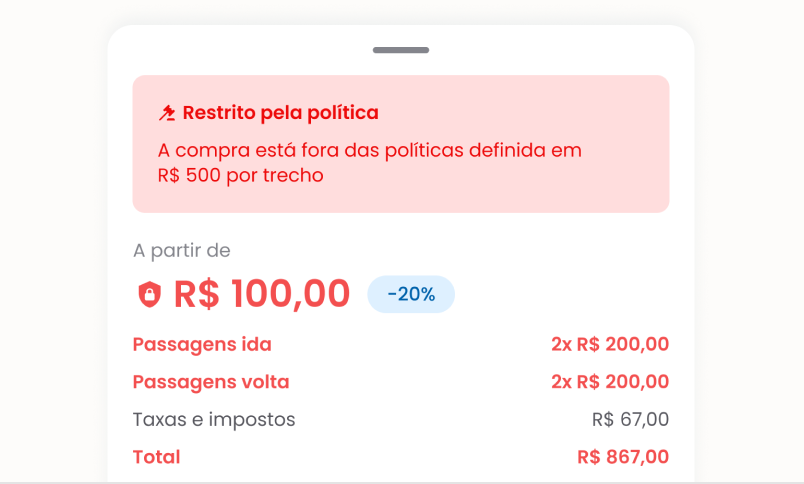Click the "A compra está fora das políticas" message

coord(369,150)
